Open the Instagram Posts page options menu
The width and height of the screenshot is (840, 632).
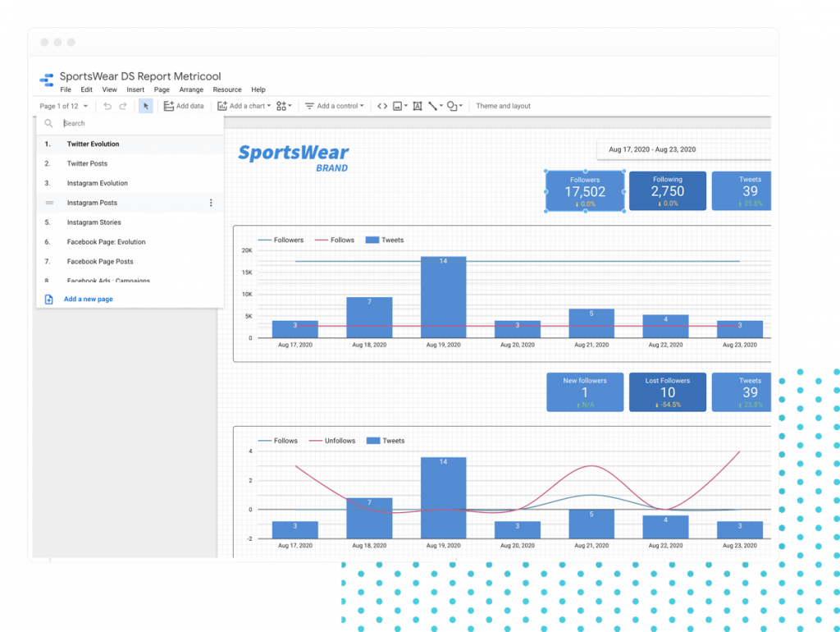[211, 203]
